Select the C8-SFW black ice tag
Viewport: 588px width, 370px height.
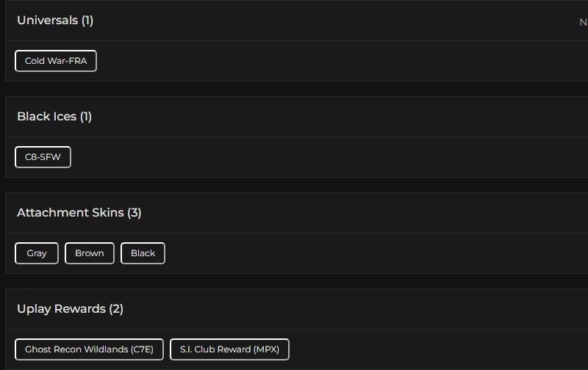(x=43, y=157)
